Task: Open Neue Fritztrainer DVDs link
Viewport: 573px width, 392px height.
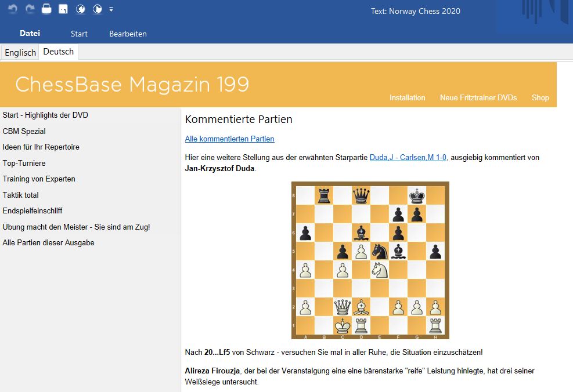Action: [478, 97]
